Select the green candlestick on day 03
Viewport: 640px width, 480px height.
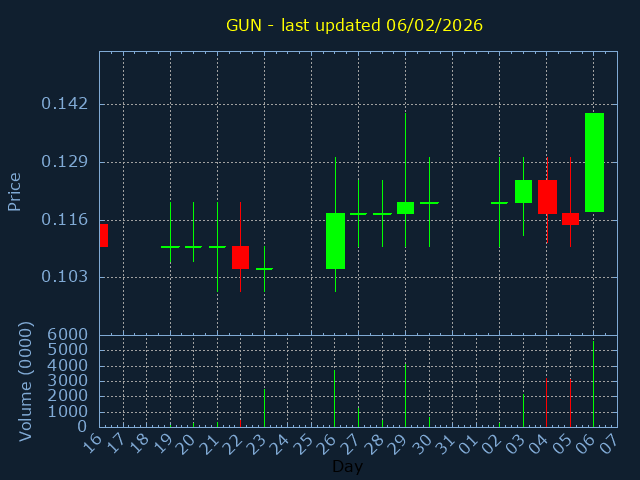(x=523, y=191)
